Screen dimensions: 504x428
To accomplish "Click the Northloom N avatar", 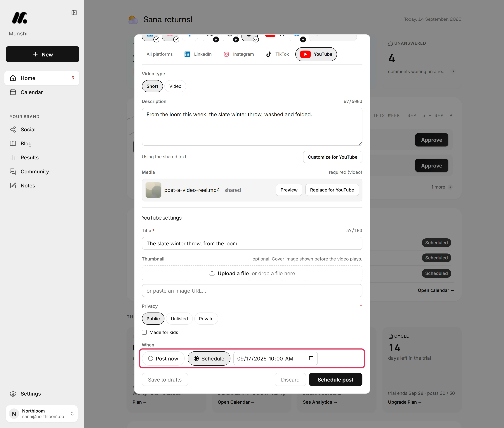I will pos(14,414).
